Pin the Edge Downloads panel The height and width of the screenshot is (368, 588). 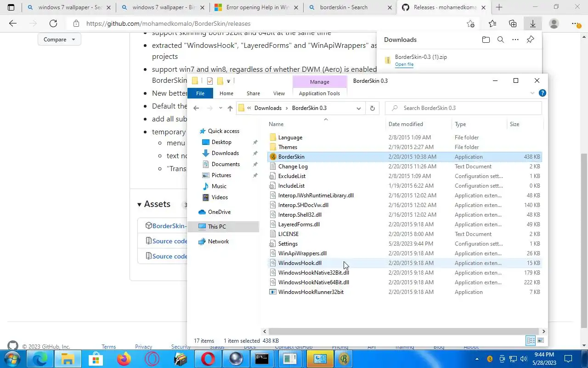pyautogui.click(x=530, y=40)
